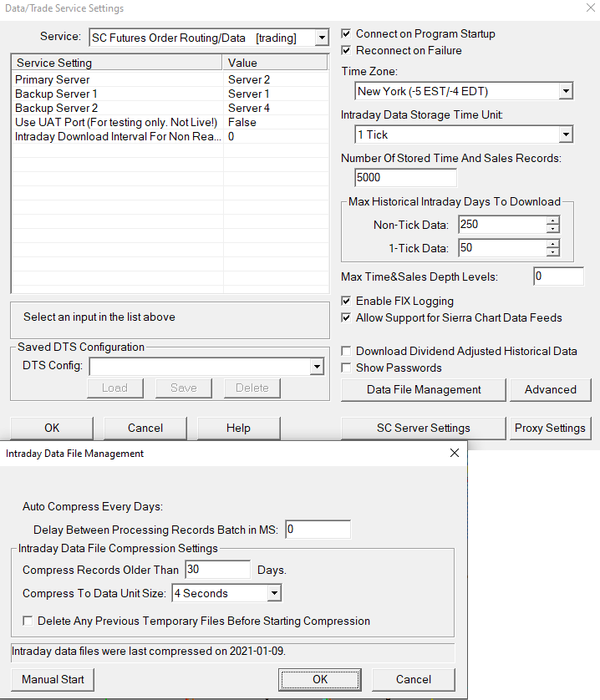Click the Non-Tick Data input field
Screen dimensions: 600x700
pyautogui.click(x=502, y=224)
